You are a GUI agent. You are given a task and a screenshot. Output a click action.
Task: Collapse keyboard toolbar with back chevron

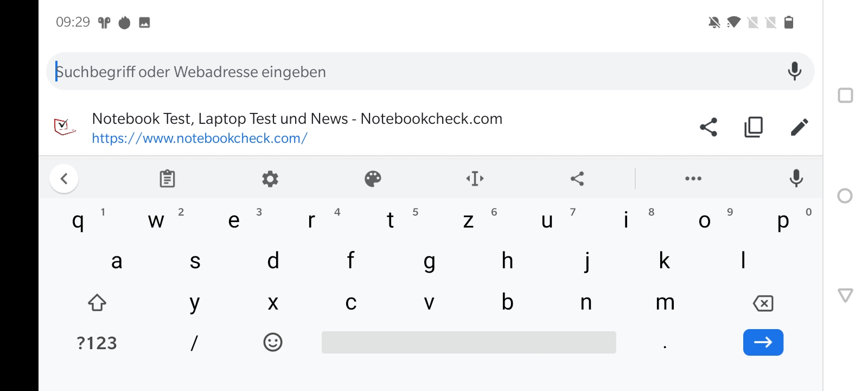pyautogui.click(x=64, y=179)
